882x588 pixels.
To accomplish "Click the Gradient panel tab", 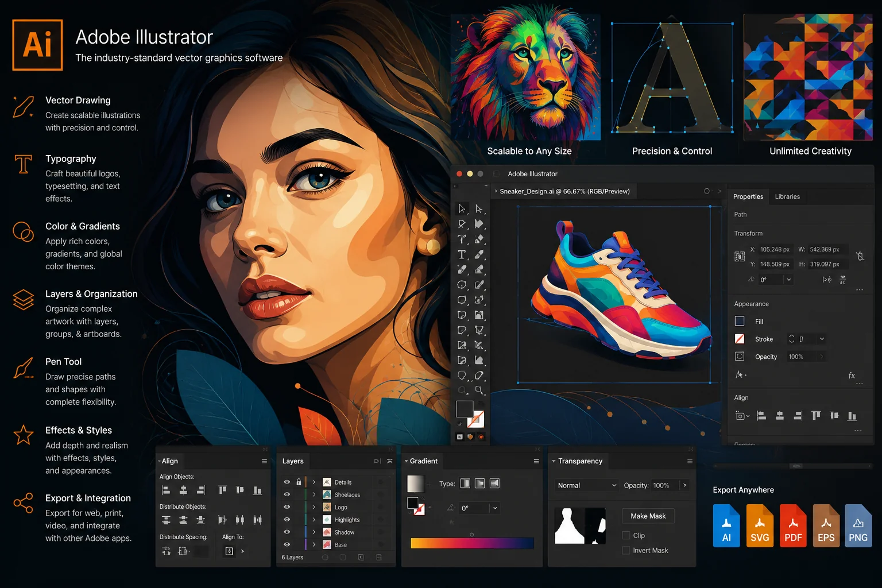I will (423, 461).
